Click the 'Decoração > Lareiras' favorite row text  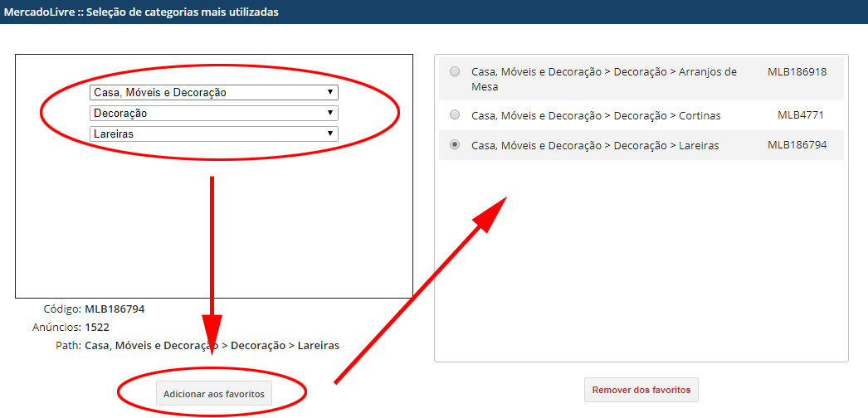pyautogui.click(x=595, y=146)
